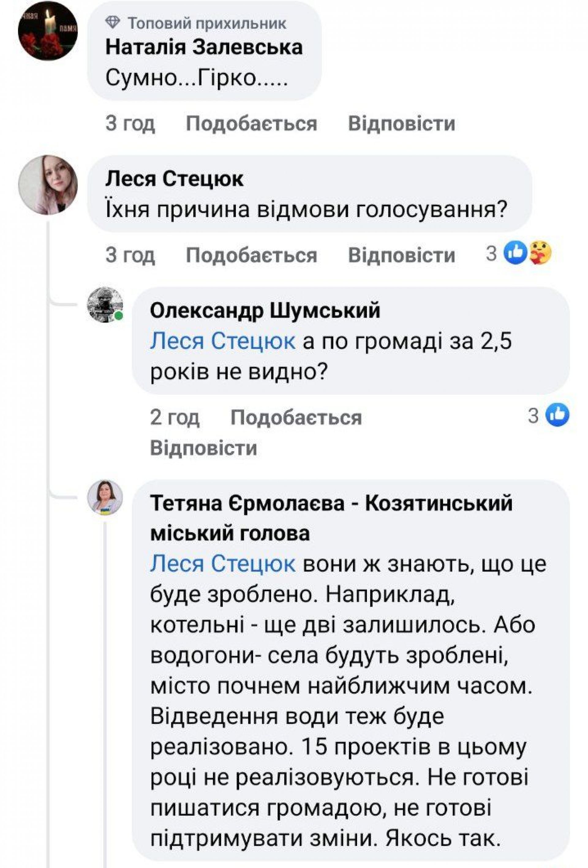The width and height of the screenshot is (588, 868).
Task: Open Леся Стецюк's profile avatar
Action: click(x=48, y=185)
